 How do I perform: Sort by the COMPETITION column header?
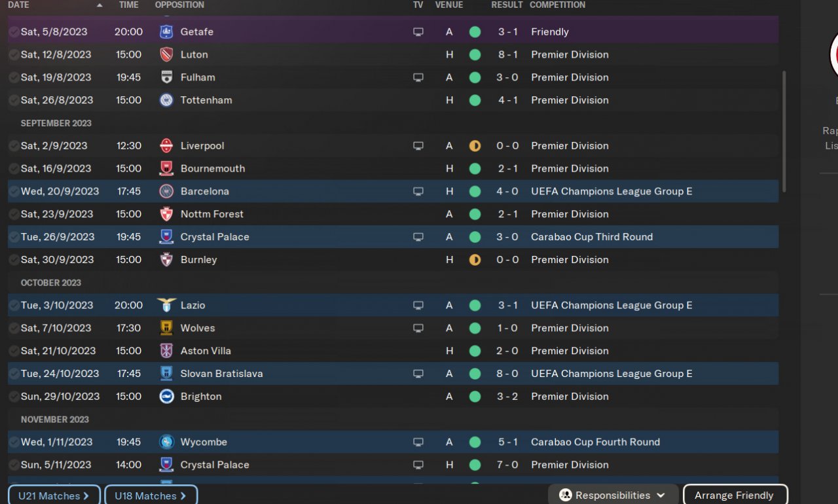[557, 5]
